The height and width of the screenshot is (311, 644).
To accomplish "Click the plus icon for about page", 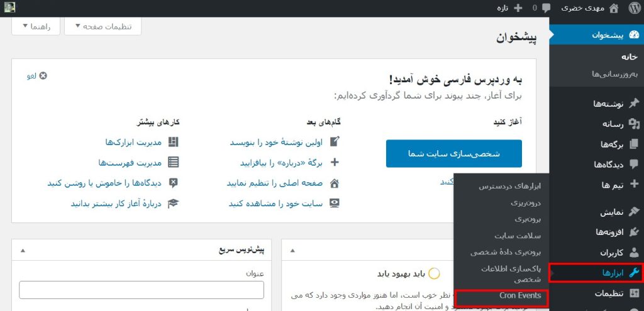I will (x=335, y=163).
